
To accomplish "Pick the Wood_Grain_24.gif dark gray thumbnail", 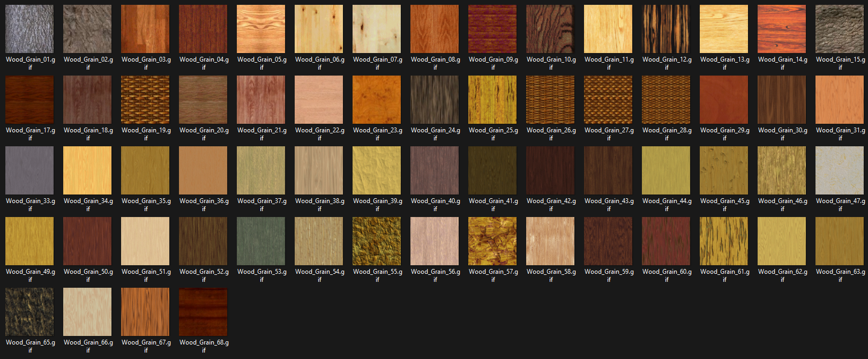I will tap(435, 100).
